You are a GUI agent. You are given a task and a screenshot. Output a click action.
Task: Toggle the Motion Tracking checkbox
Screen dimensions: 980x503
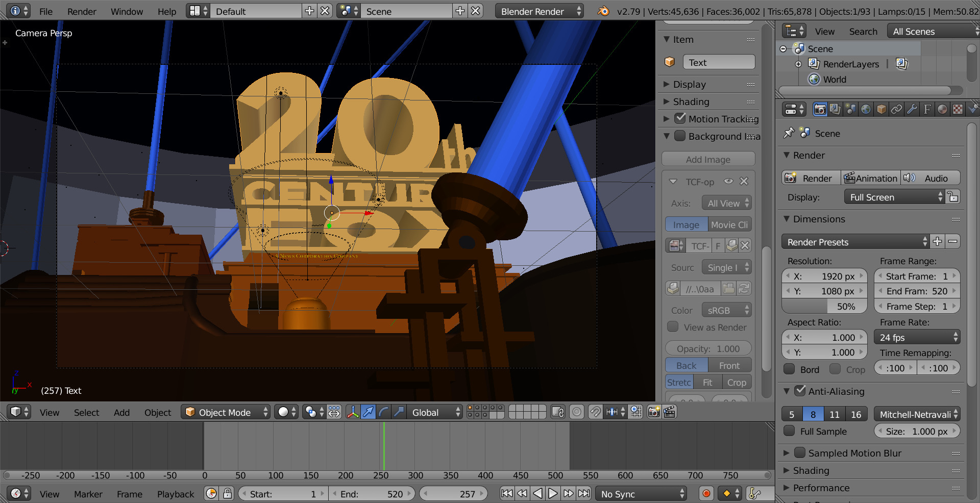(680, 118)
